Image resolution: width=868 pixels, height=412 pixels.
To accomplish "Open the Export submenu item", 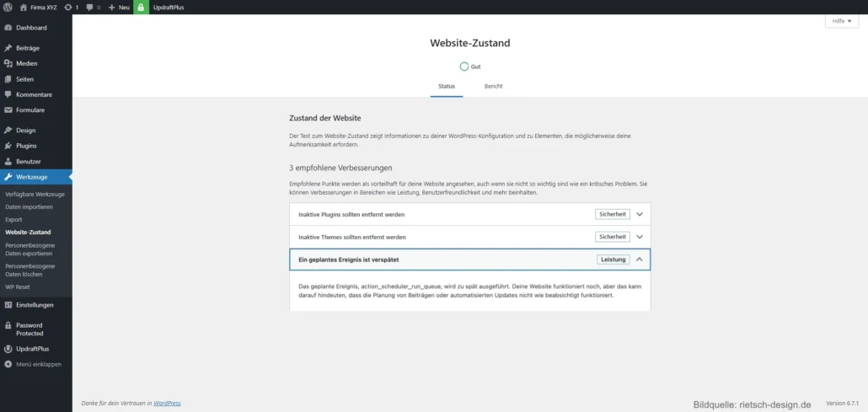I will [x=13, y=220].
